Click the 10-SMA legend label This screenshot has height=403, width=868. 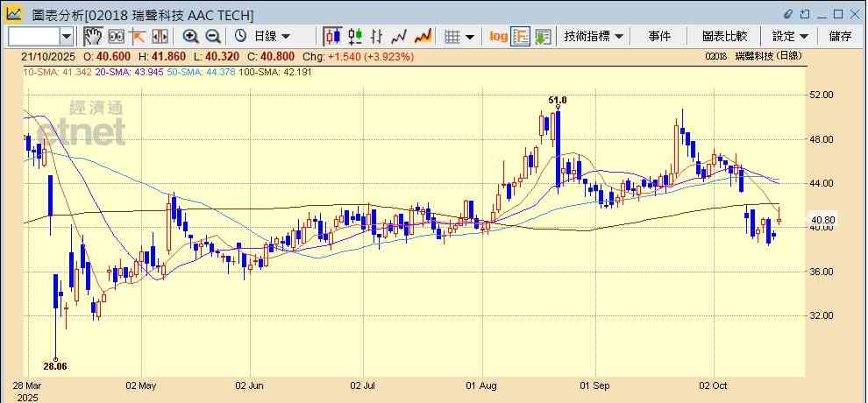(x=43, y=71)
